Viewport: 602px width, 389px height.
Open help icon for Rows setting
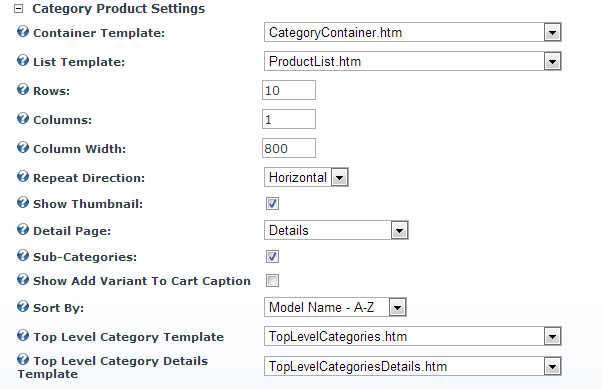(23, 89)
